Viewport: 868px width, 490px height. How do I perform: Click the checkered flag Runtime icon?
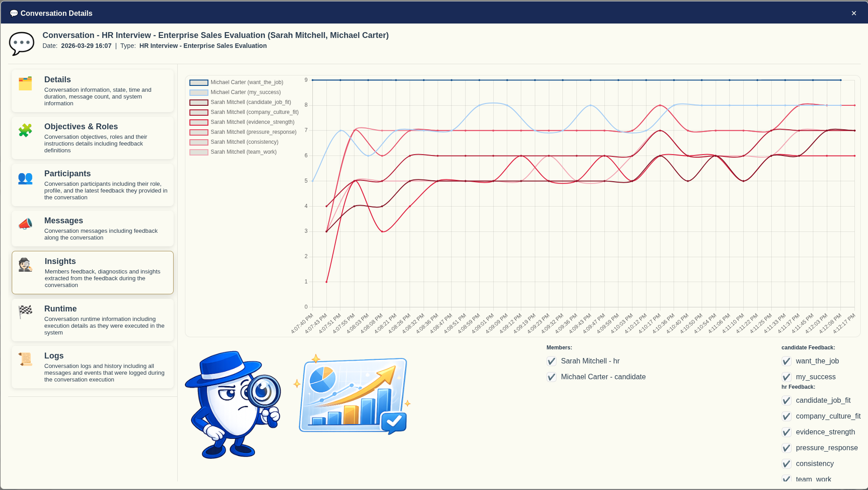pyautogui.click(x=25, y=312)
